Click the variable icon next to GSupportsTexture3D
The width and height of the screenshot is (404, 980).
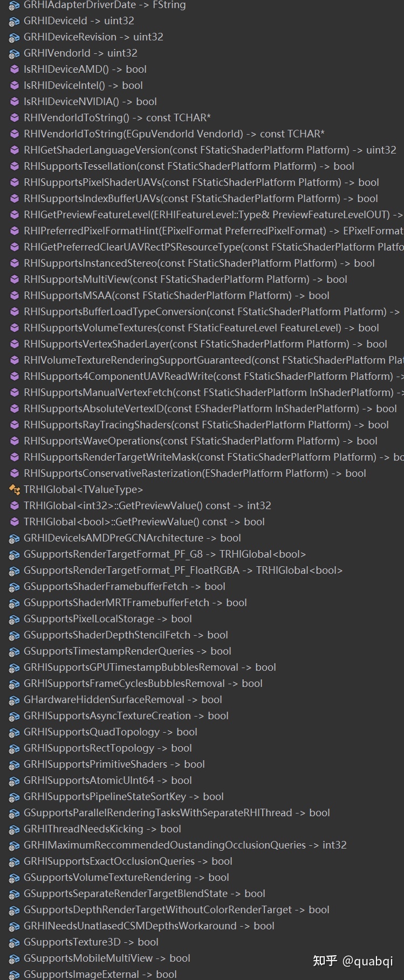point(14,942)
